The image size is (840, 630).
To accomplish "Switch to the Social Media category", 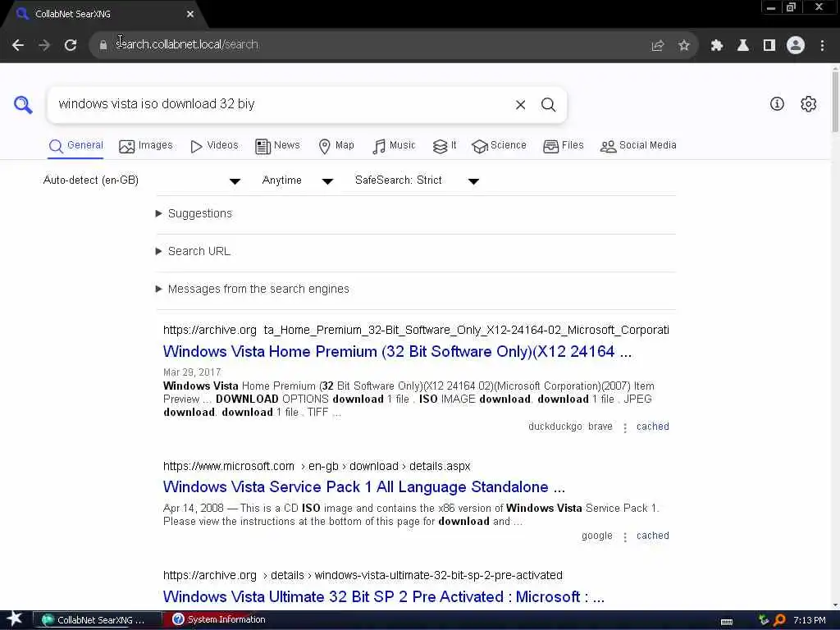I will click(x=638, y=146).
